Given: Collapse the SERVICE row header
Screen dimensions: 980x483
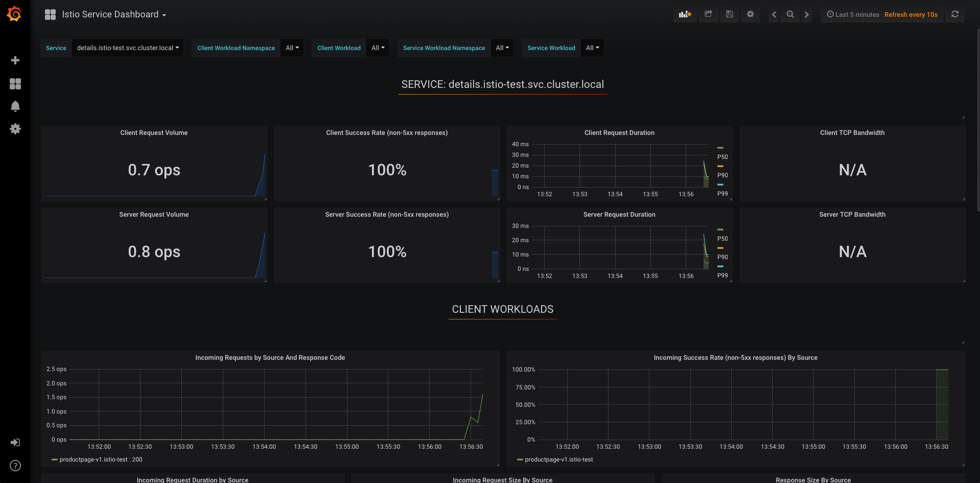Looking at the screenshot, I should pos(503,84).
